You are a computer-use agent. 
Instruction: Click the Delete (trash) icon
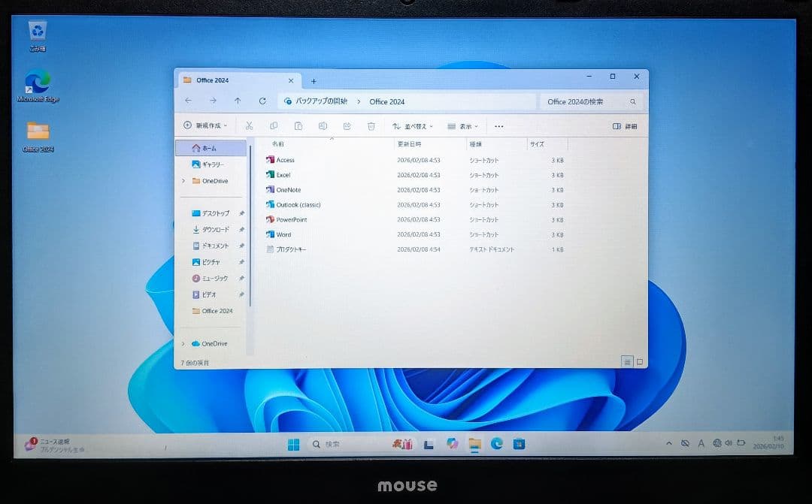coord(371,126)
